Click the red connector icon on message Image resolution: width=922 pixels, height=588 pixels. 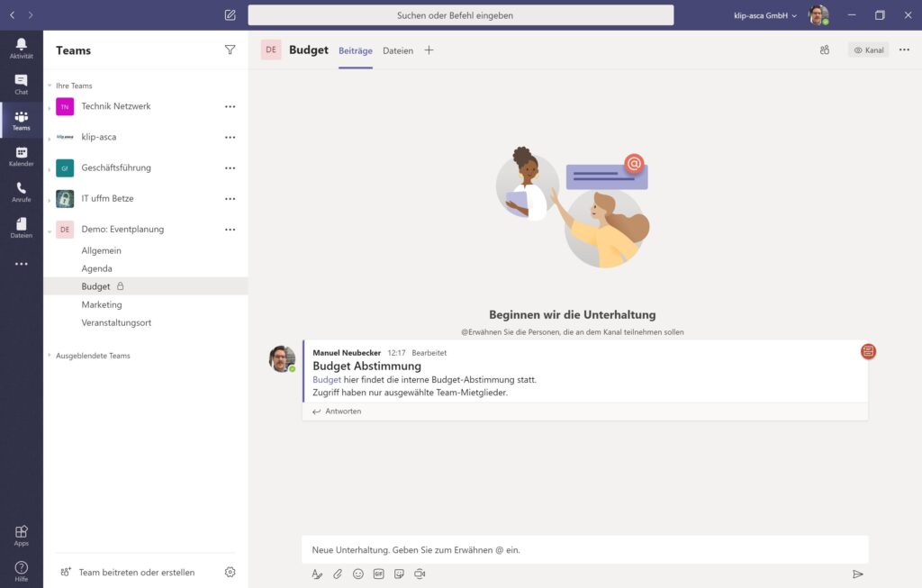[x=868, y=351]
